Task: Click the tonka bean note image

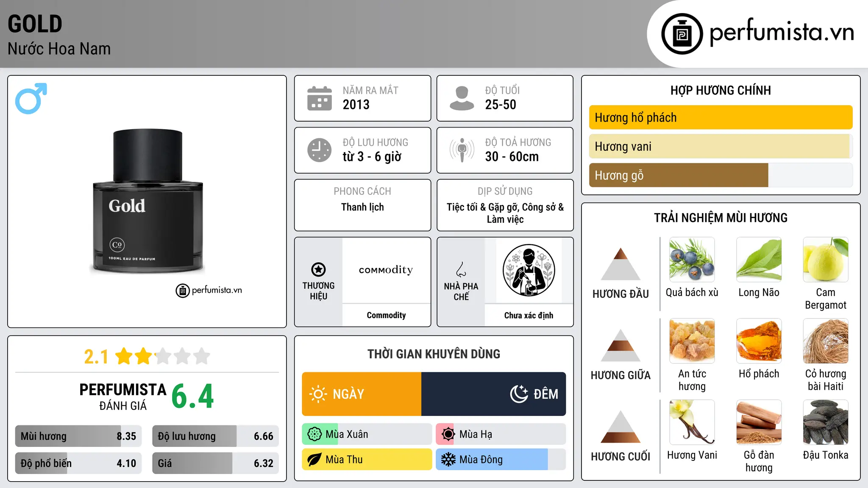Action: (x=826, y=422)
